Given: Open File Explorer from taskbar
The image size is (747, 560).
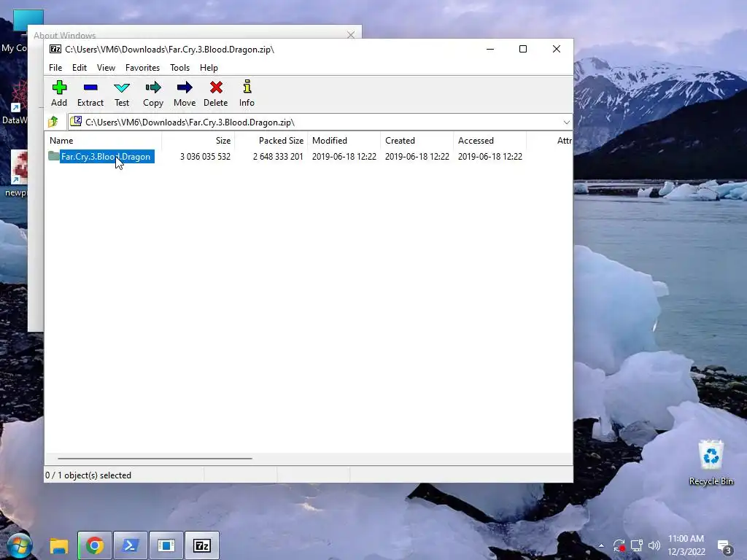Looking at the screenshot, I should coord(59,545).
